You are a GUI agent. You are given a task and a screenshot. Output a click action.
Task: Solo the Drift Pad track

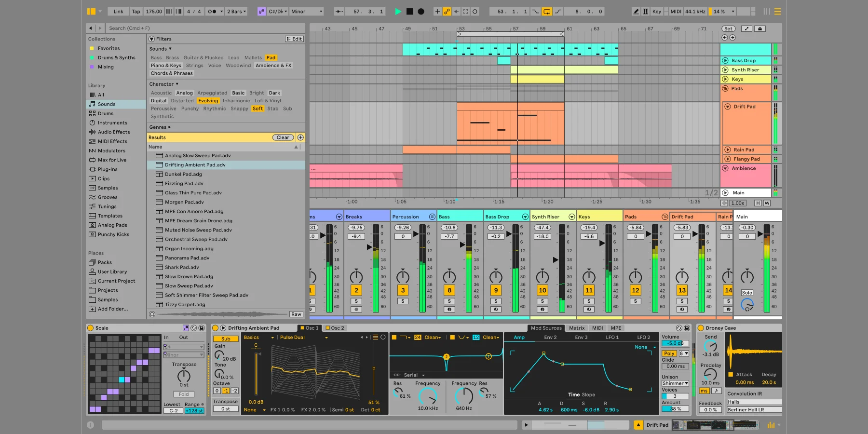[682, 301]
